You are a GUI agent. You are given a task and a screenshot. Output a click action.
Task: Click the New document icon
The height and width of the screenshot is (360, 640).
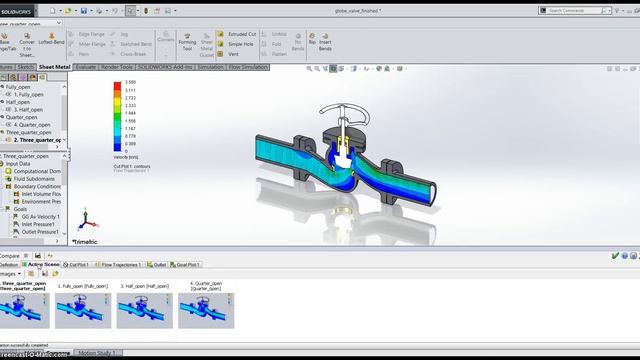(x=53, y=11)
